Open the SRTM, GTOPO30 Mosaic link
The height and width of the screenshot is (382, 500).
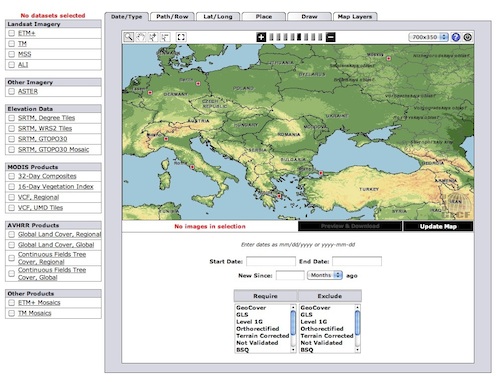point(53,149)
